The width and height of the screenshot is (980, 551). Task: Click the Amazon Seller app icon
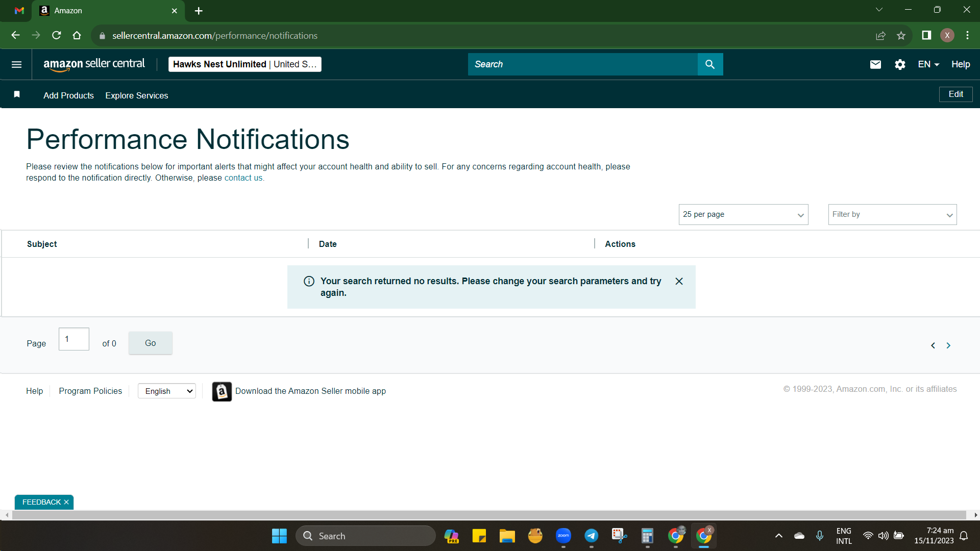tap(222, 391)
